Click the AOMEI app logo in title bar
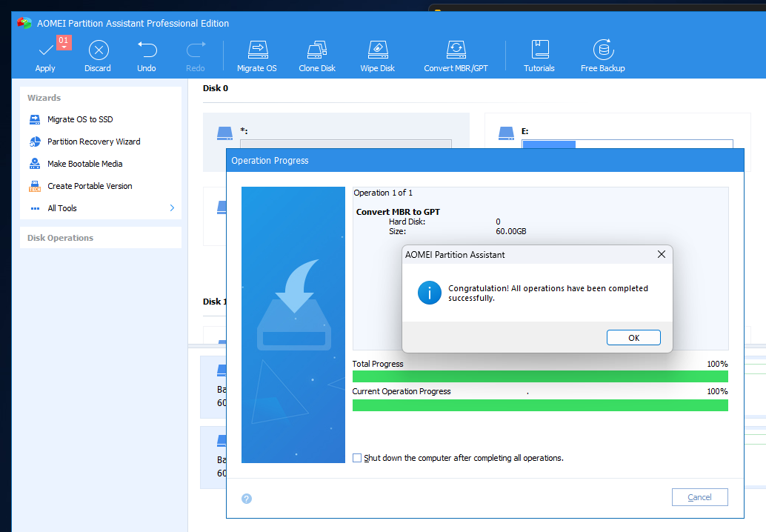This screenshot has height=532, width=766. [24, 23]
